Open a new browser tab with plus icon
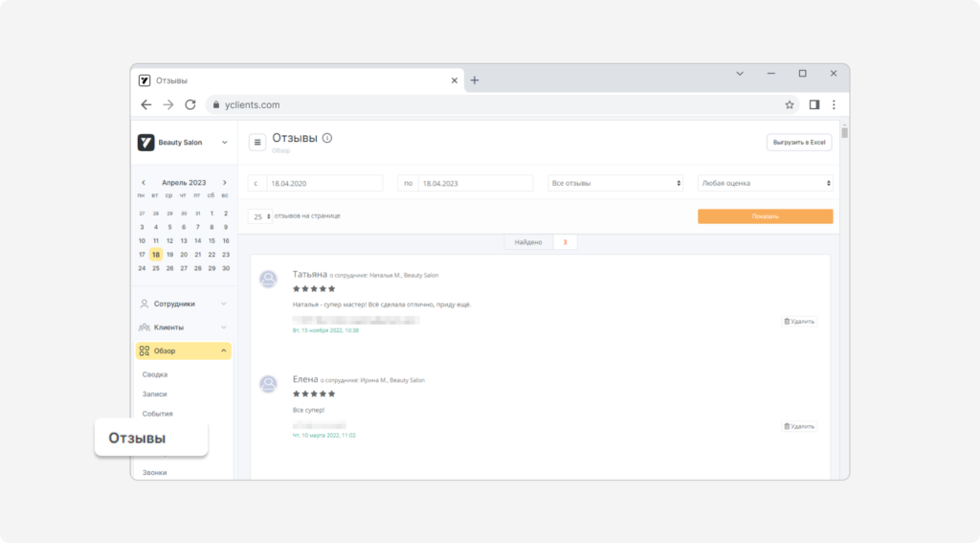The height and width of the screenshot is (543, 980). [475, 80]
